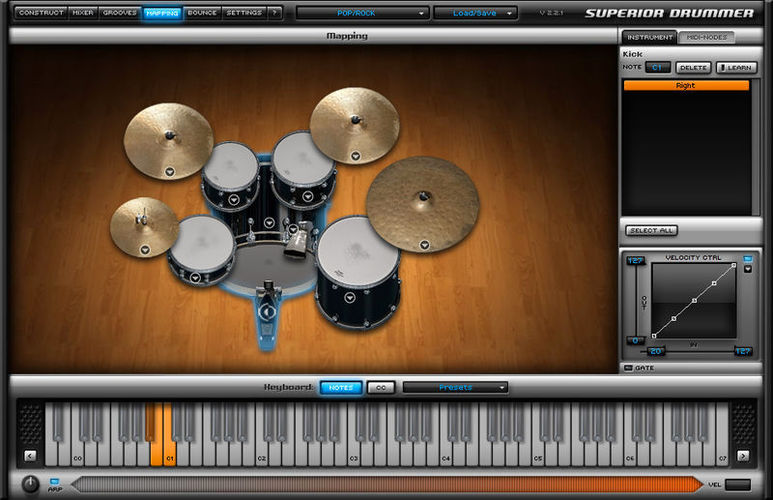Screen dimensions: 773x500
Task: Select the Mapping tab
Action: 162,13
